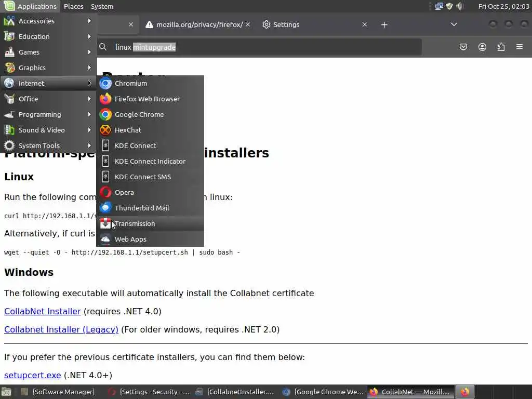Expand the Sound & Video category
Viewport: 532px width, 399px height.
pos(48,130)
